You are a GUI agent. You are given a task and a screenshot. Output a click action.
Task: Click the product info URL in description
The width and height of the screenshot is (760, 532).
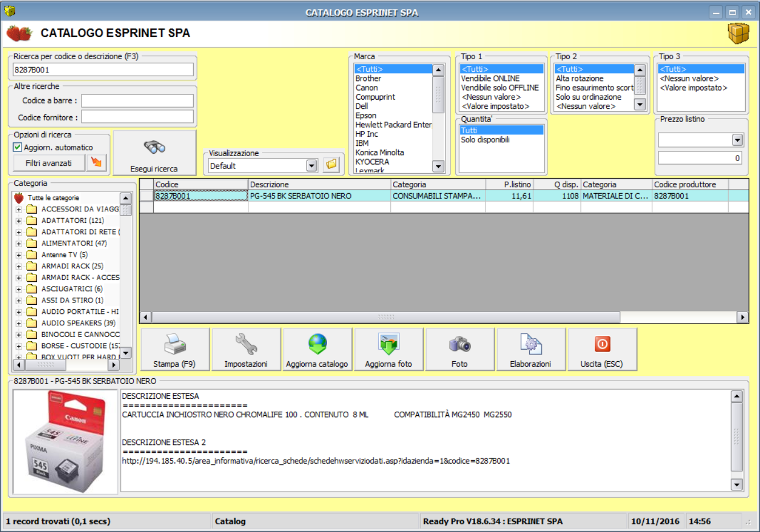click(316, 461)
